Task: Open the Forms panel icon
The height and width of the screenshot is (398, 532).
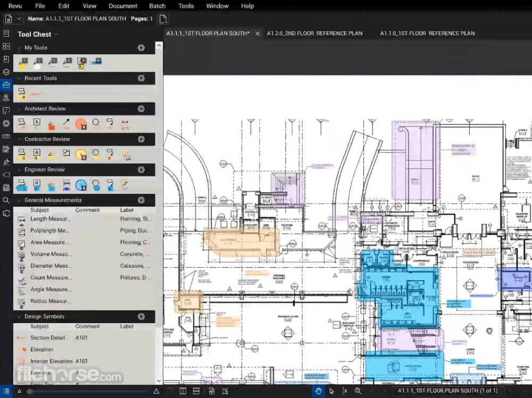Action: (6, 149)
